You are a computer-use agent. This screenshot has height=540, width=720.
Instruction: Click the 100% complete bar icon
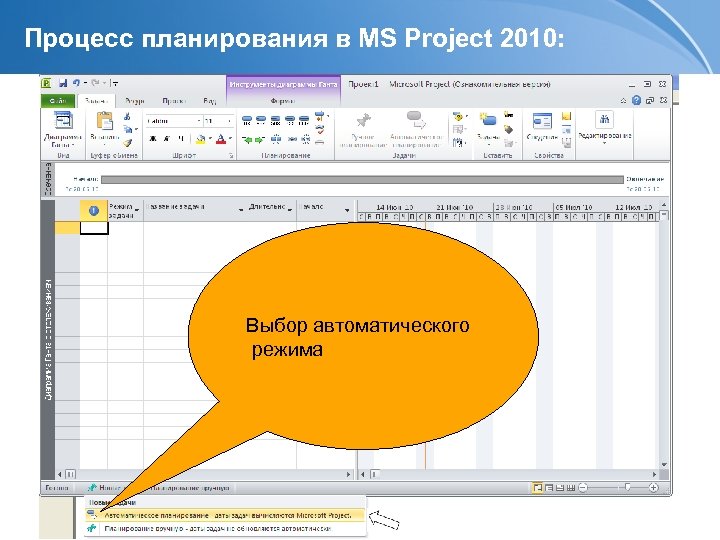point(304,121)
